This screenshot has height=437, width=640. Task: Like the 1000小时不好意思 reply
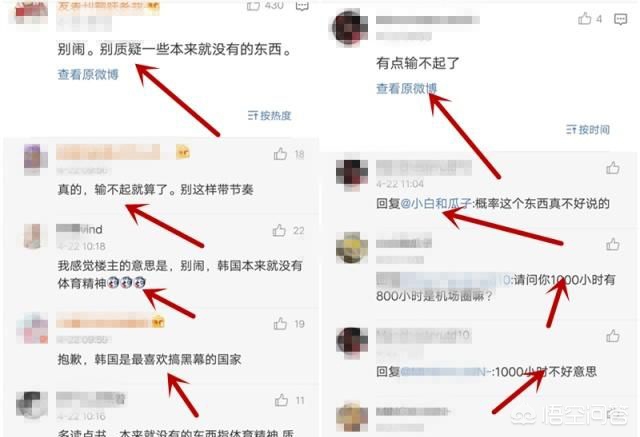(x=613, y=336)
